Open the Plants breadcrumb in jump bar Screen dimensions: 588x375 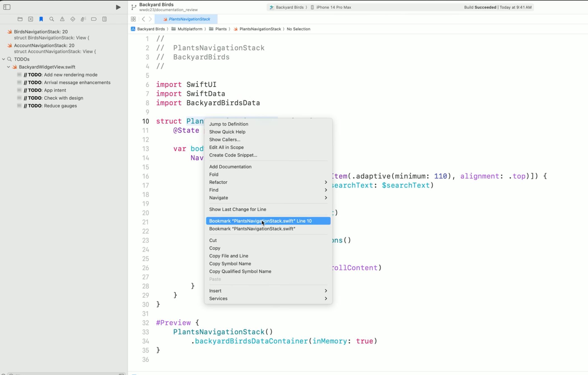click(221, 29)
